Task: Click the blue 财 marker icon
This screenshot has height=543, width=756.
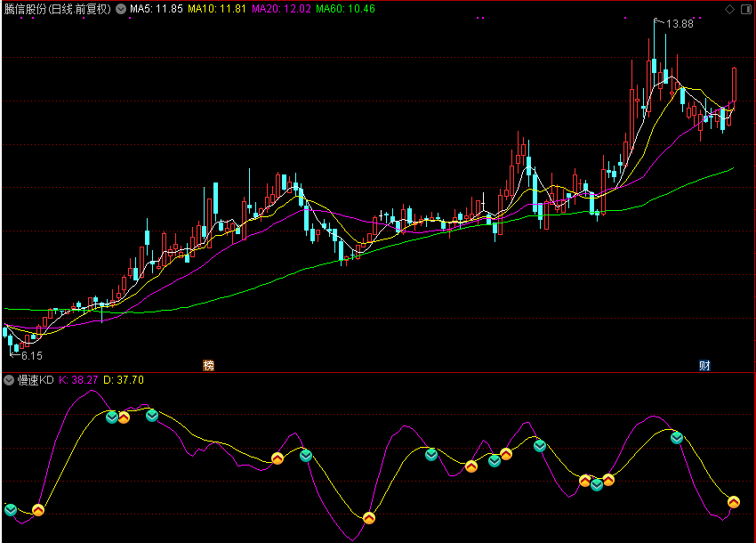Action: (704, 365)
